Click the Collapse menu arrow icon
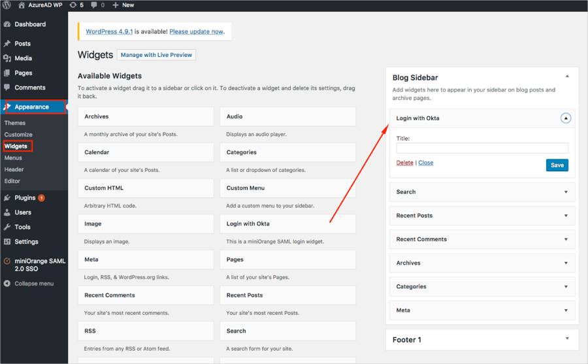 point(7,284)
